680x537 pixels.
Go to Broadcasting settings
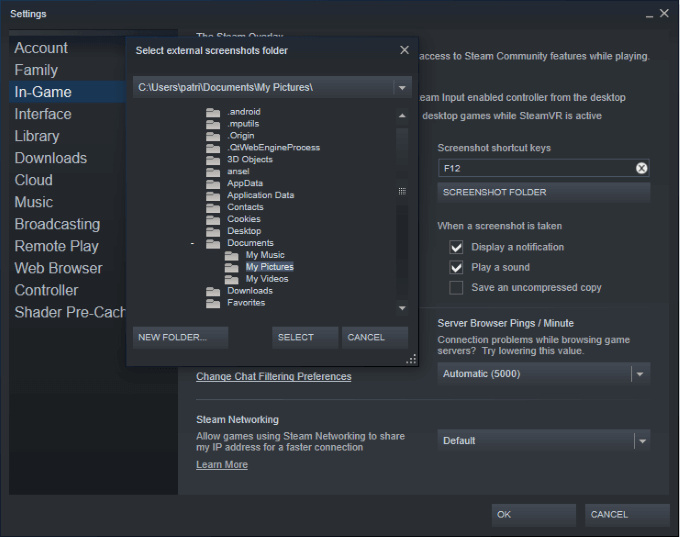tap(57, 224)
